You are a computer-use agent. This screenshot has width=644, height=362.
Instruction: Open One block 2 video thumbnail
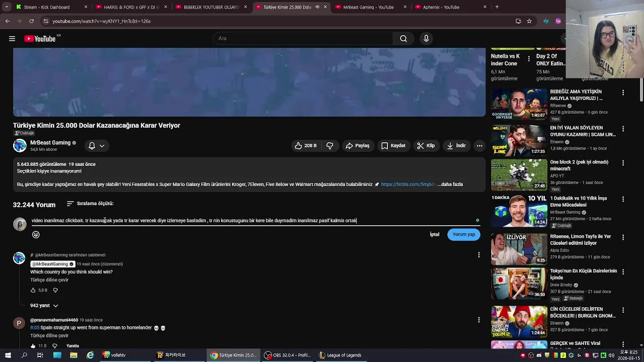click(x=519, y=174)
